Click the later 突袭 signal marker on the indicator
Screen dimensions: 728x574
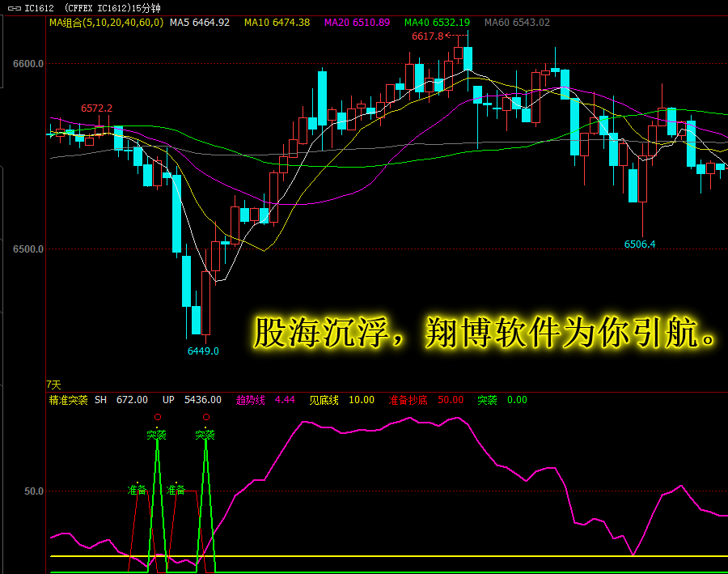click(x=205, y=435)
